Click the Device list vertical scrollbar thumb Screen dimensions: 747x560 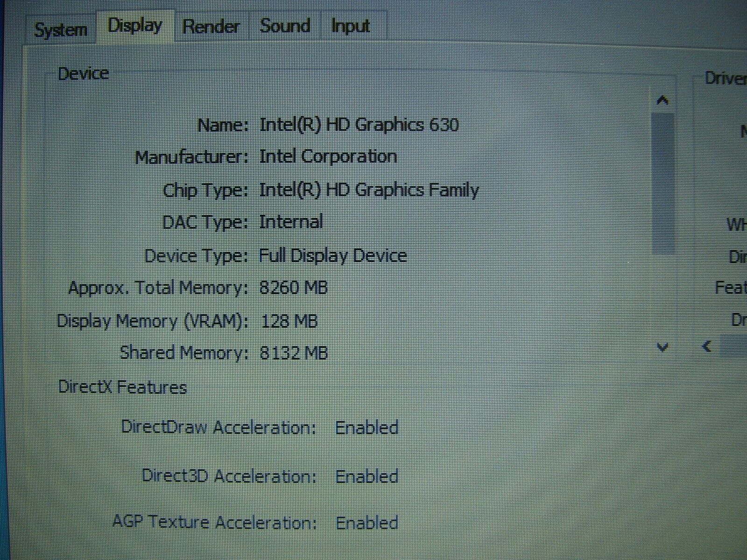663,183
